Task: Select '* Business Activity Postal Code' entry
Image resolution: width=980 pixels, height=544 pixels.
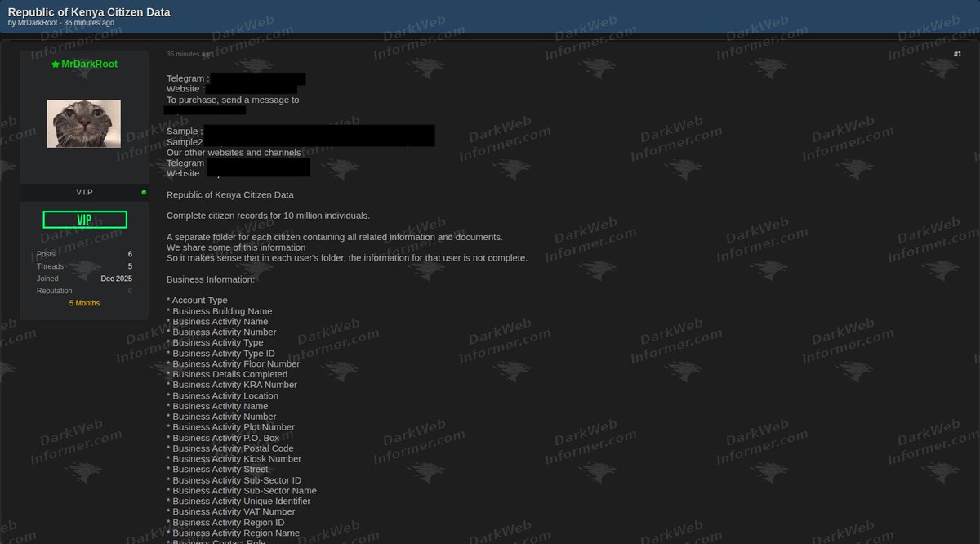Action: click(230, 448)
